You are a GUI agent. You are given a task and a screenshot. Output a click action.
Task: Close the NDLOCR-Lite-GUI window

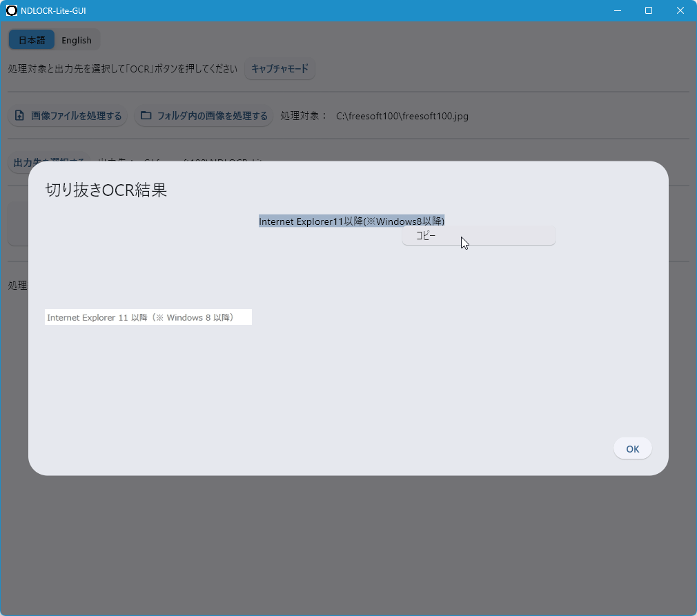(x=680, y=11)
